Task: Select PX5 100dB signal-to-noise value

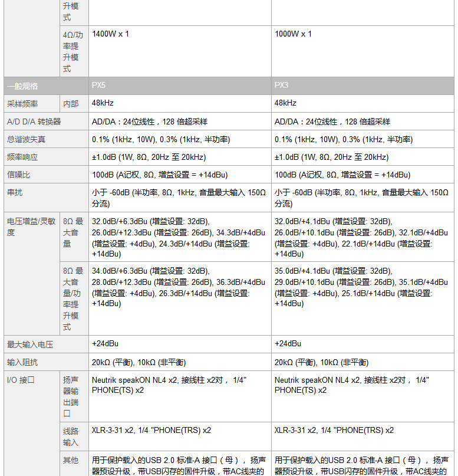Action: (x=180, y=175)
